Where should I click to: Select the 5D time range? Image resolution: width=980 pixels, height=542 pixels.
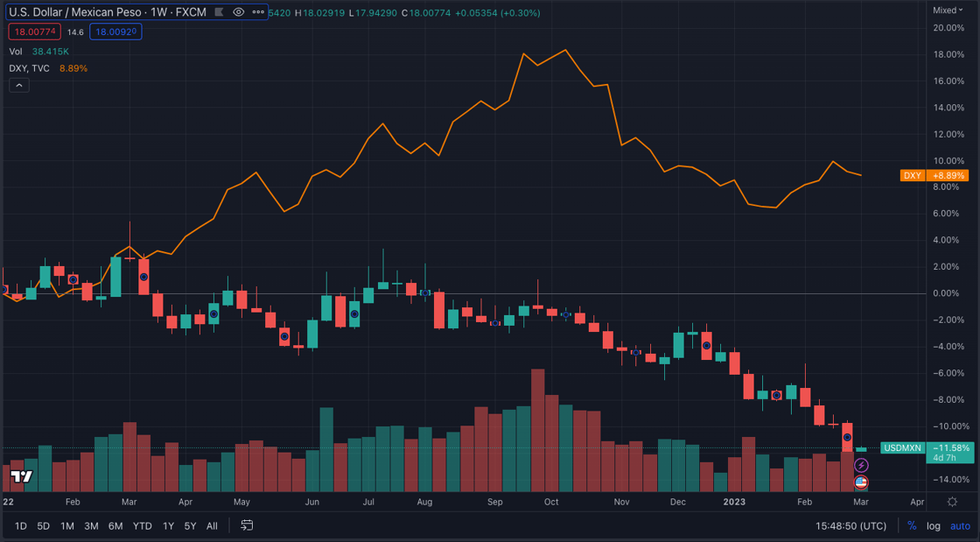43,525
